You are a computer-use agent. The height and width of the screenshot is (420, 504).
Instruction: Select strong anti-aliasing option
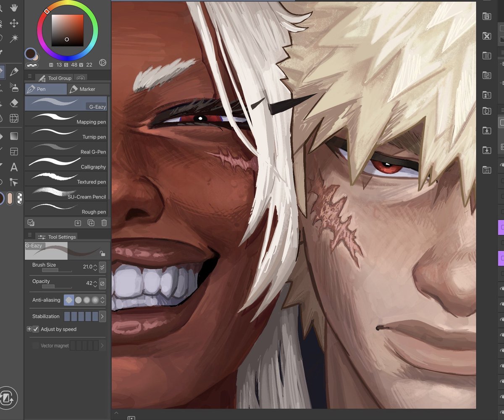(x=95, y=300)
